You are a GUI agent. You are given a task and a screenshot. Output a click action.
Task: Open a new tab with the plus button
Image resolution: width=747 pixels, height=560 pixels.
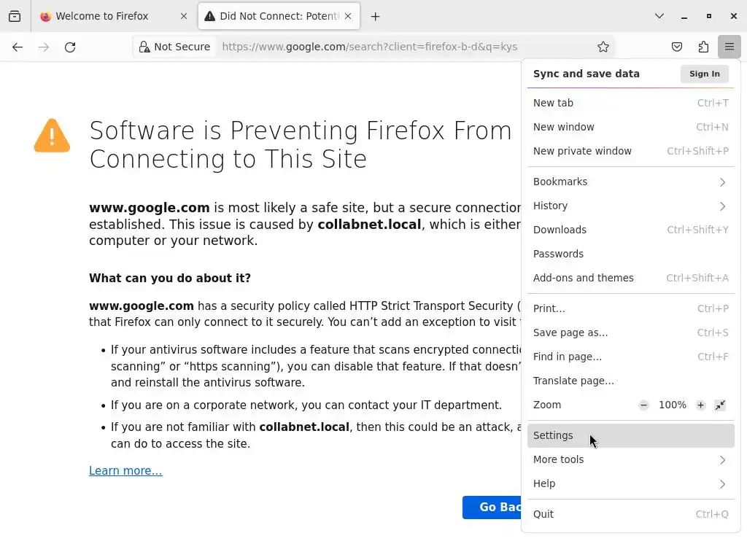pyautogui.click(x=375, y=16)
